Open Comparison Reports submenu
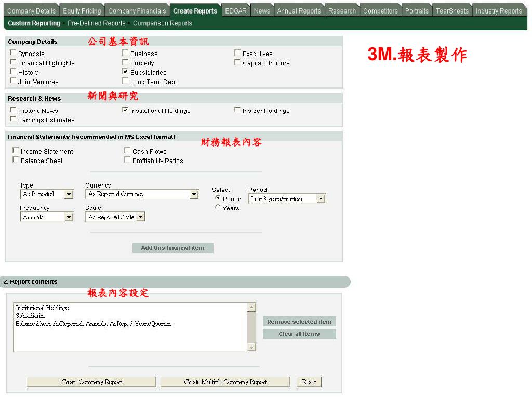The height and width of the screenshot is (399, 532). (x=163, y=23)
